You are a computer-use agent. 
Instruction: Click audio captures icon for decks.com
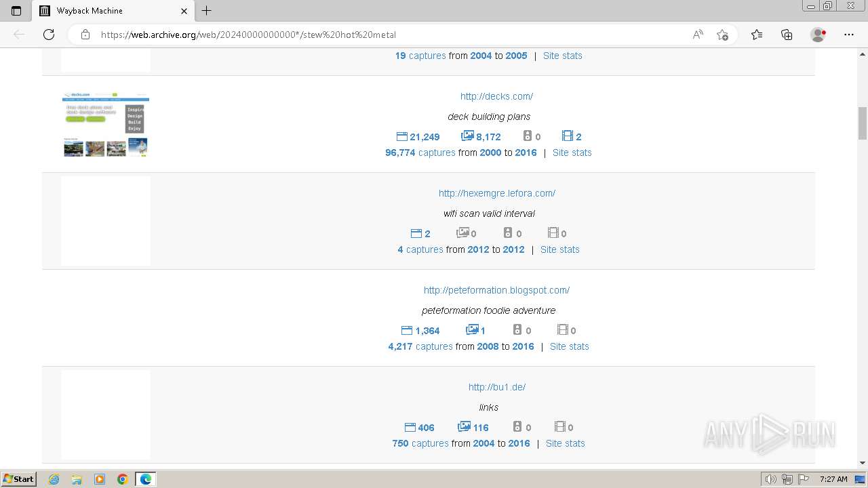coord(528,136)
